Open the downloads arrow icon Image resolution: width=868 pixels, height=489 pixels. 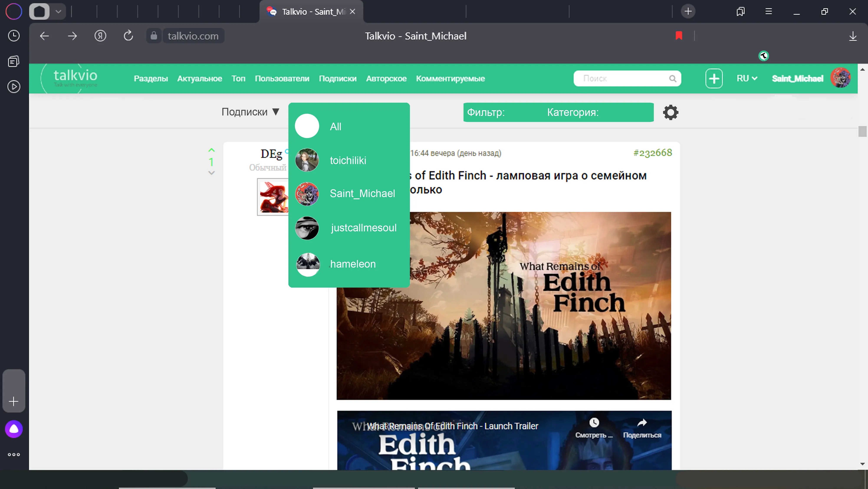point(853,36)
